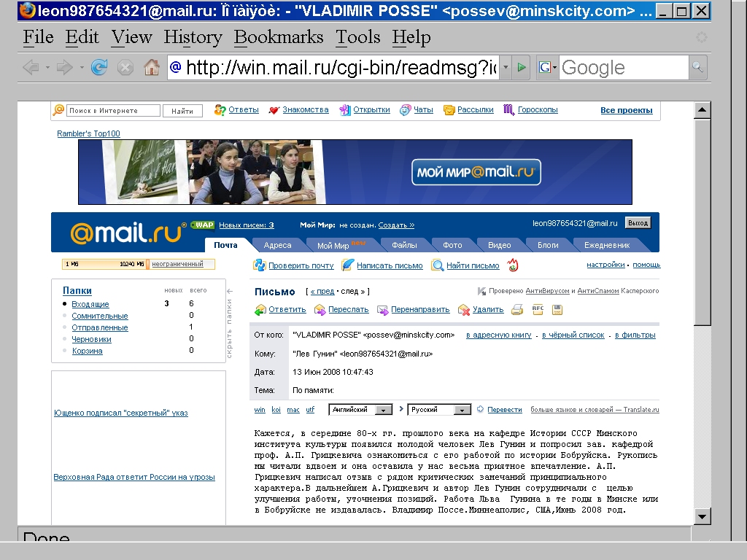Open the Файлы tab
The width and height of the screenshot is (747, 560).
404,246
